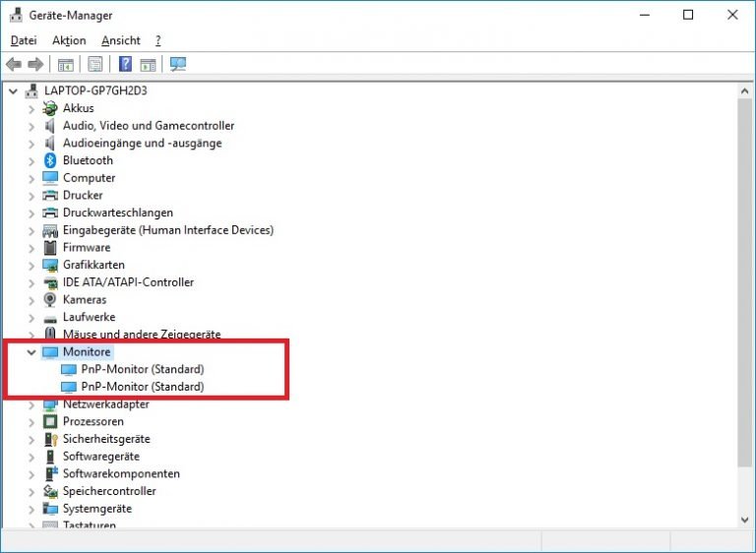Expand the Kameras chevron
Screen dimensions: 756x553
[31, 300]
